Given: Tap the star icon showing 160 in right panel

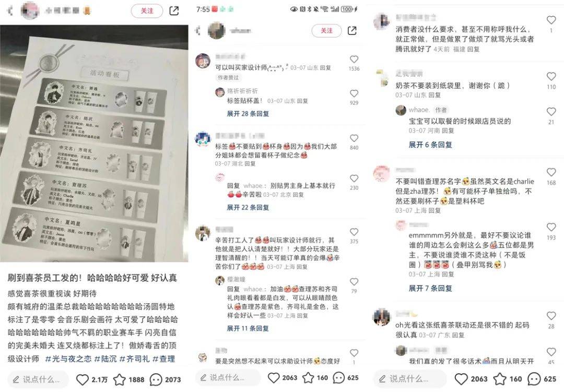Looking at the screenshot, I should click(500, 379).
